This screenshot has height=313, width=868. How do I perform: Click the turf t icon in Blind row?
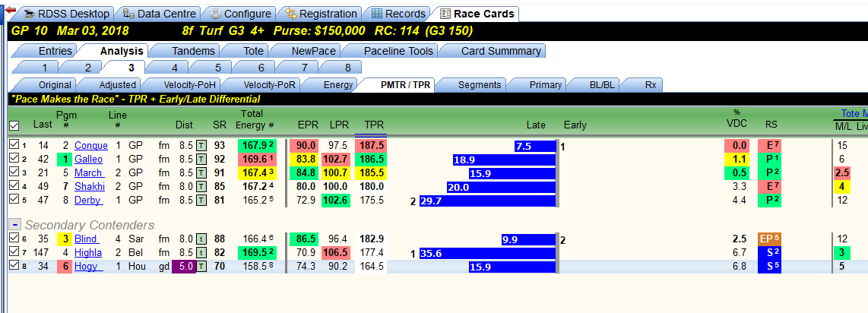201,239
